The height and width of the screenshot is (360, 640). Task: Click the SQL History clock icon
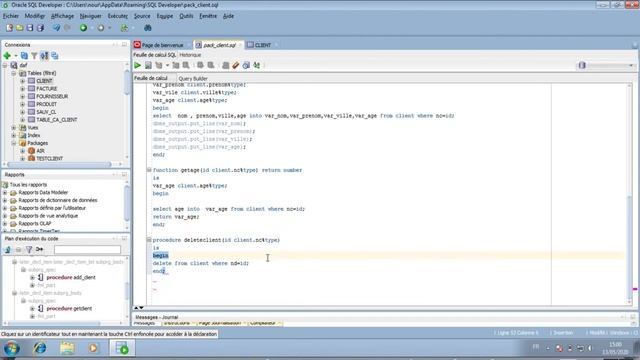pos(246,65)
